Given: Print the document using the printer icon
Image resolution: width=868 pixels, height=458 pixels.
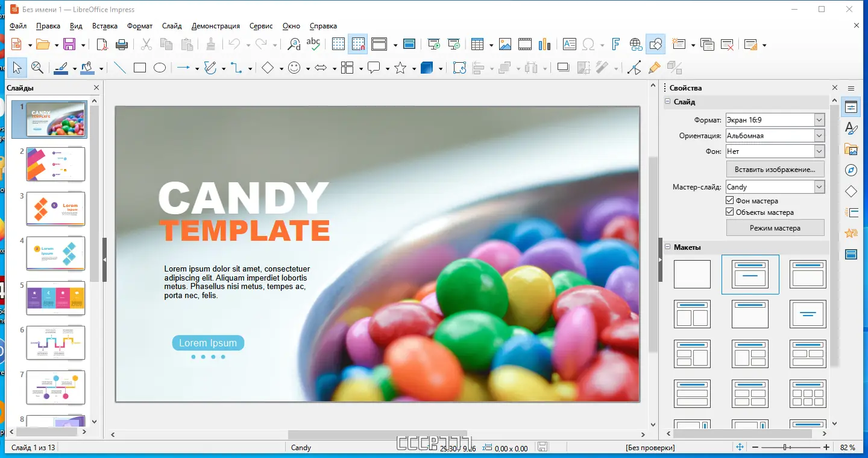Looking at the screenshot, I should tap(121, 44).
